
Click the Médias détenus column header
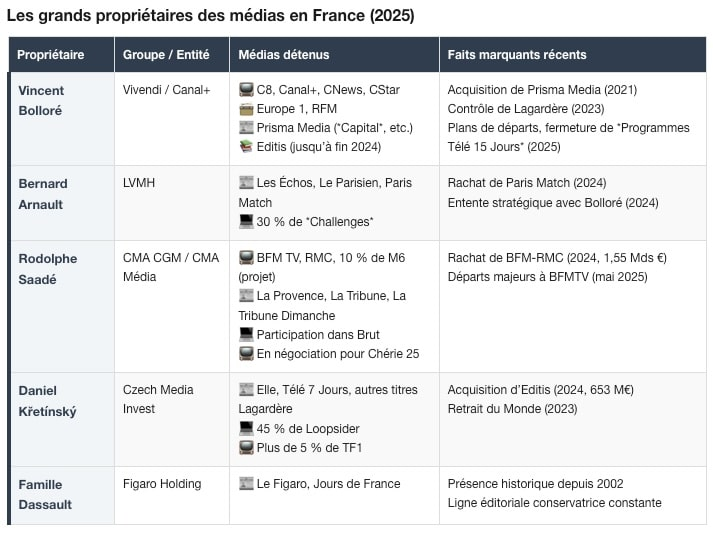click(x=284, y=55)
